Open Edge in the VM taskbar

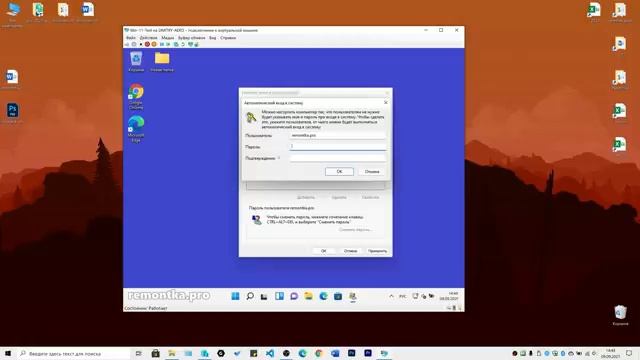[323, 296]
